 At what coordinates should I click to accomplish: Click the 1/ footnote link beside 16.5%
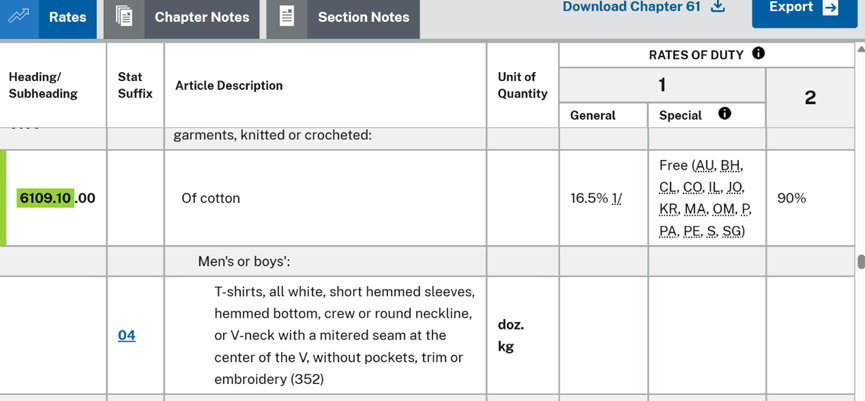(x=615, y=198)
